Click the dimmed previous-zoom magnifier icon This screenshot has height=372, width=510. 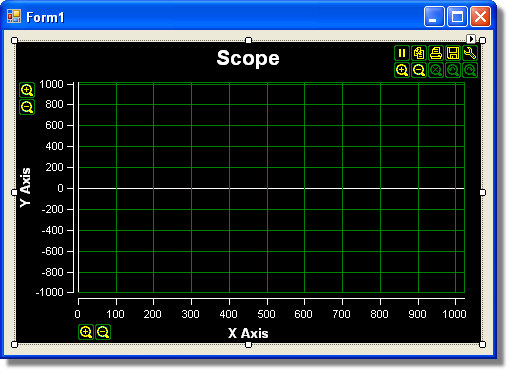click(x=453, y=70)
